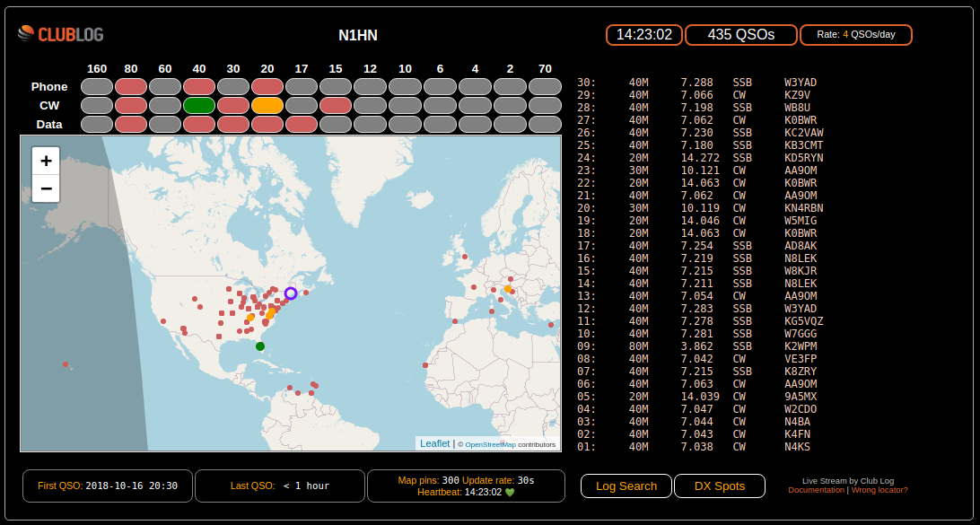Click the Club Log globe logo icon
This screenshot has height=525, width=980.
(25, 34)
